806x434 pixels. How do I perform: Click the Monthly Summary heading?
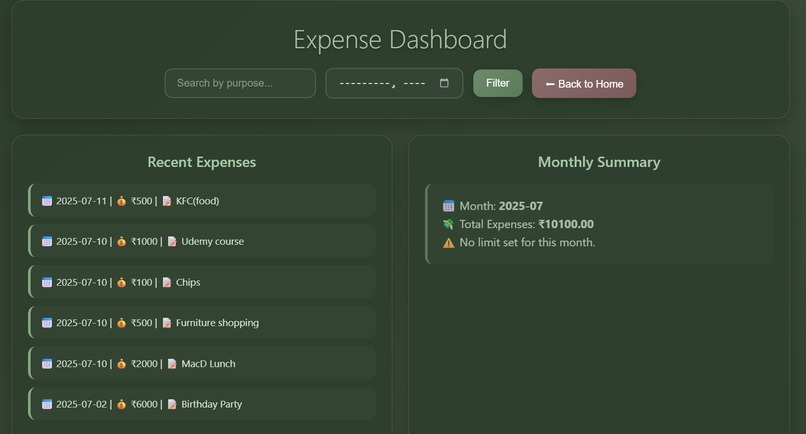pyautogui.click(x=599, y=162)
